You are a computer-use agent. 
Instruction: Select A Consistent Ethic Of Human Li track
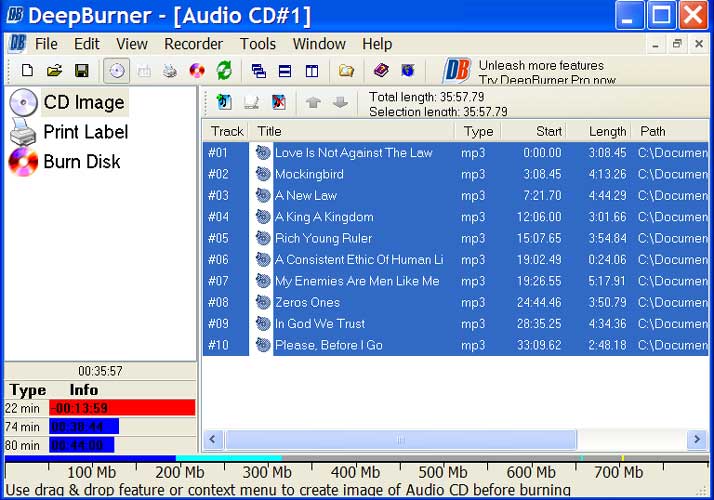click(455, 260)
